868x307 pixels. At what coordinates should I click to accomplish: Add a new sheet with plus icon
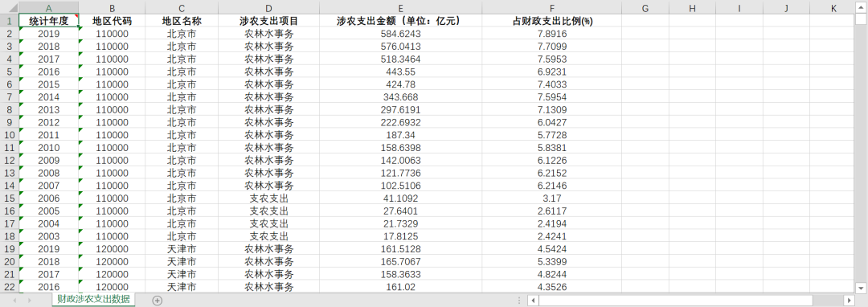pos(158,301)
